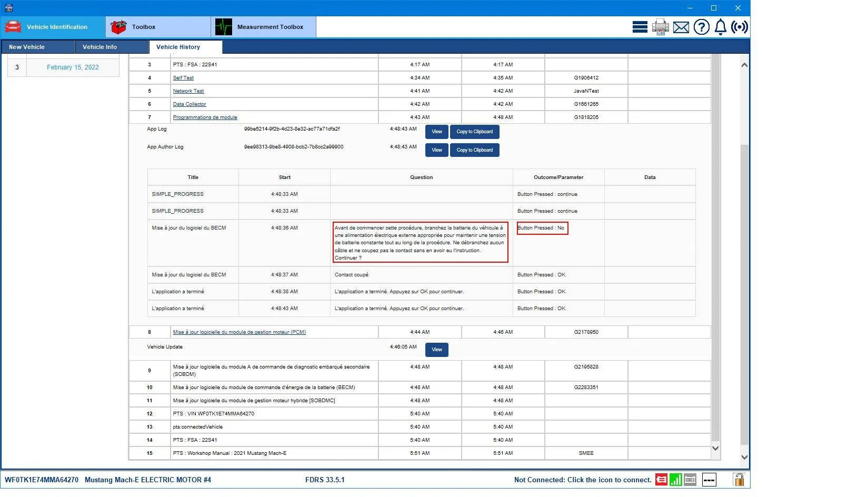Expand the PCM software update link
This screenshot has height=497, width=868.
(239, 332)
